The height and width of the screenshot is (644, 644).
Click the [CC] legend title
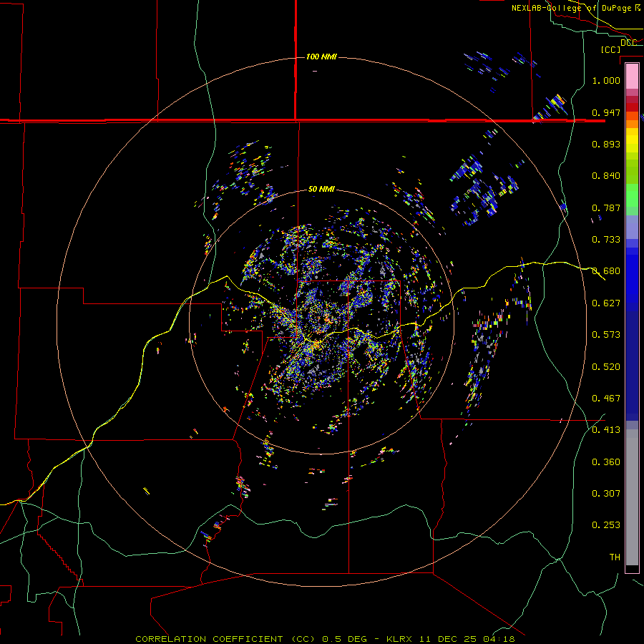[x=611, y=49]
